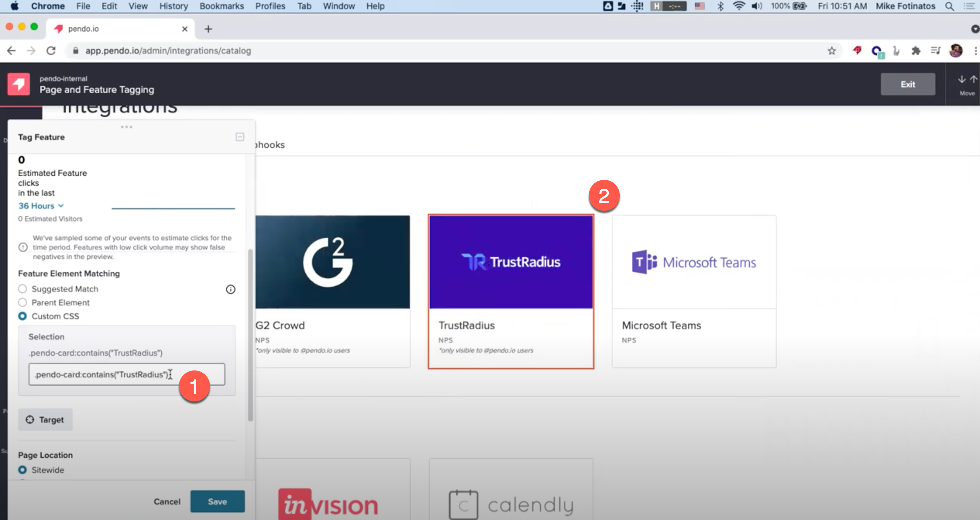This screenshot has width=980, height=520.
Task: Open the View menu
Action: pos(138,6)
